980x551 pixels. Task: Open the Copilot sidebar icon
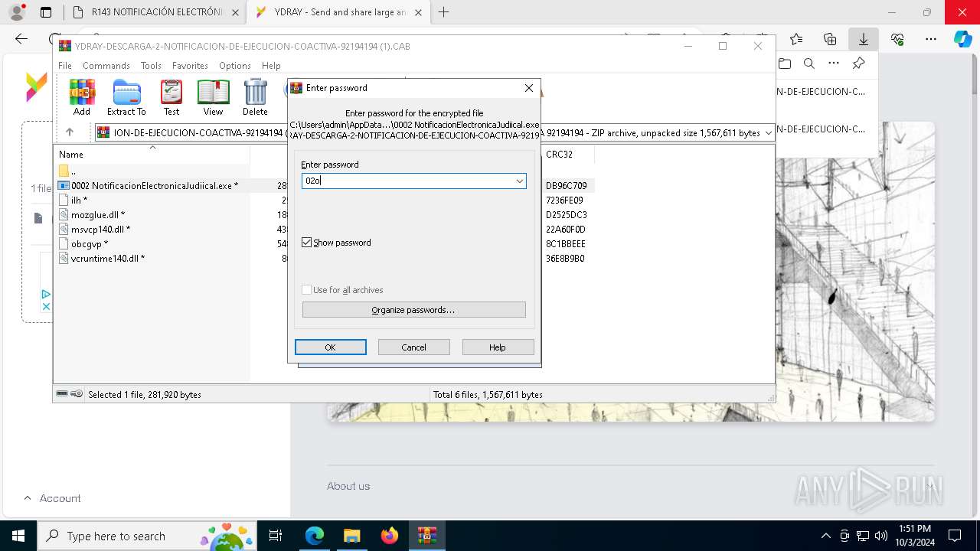pos(963,39)
